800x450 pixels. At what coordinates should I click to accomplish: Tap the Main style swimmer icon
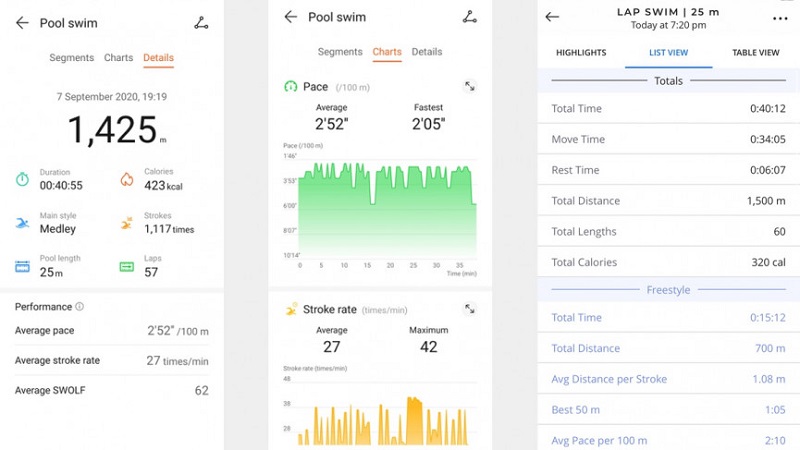[x=22, y=223]
